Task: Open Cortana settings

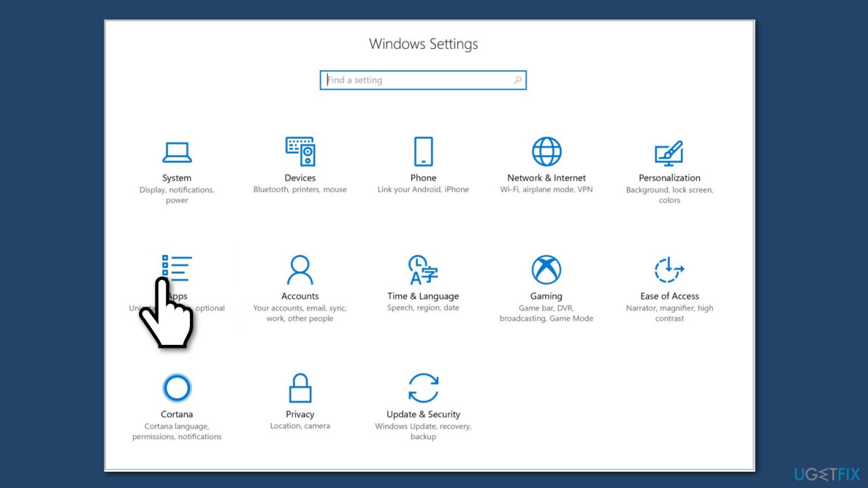Action: click(176, 387)
